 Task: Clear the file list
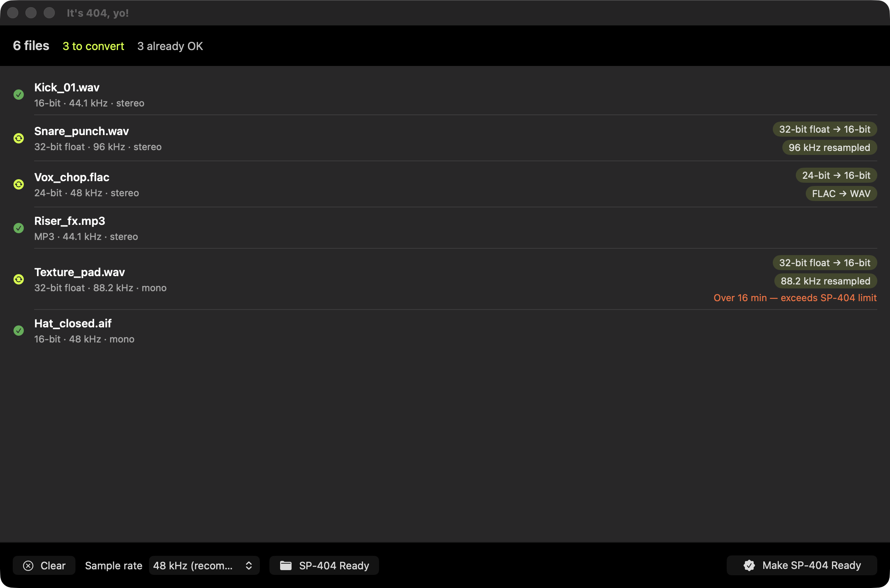(x=44, y=565)
